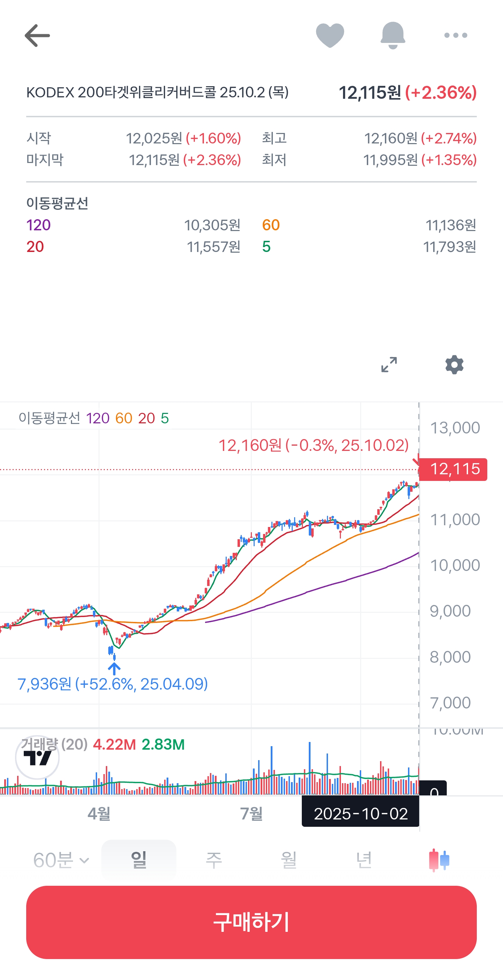Open more options with the ellipsis icon
The image size is (503, 980).
coord(455,35)
